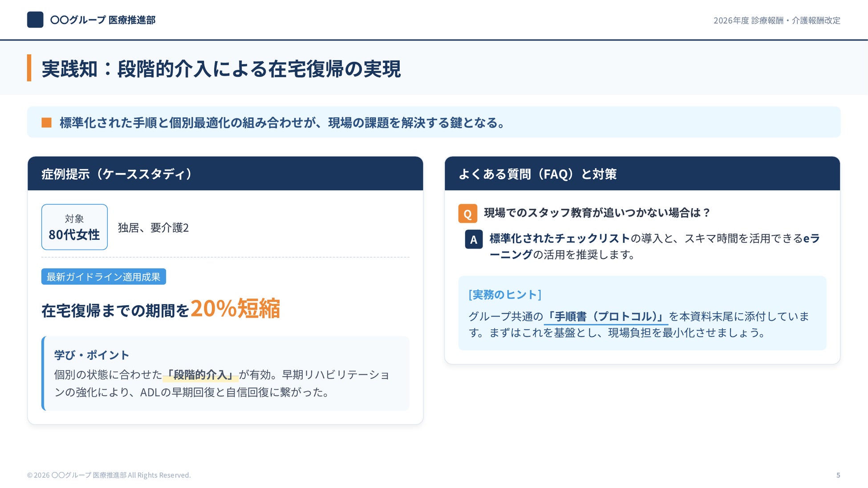Click the orange square bullet in summary banner
This screenshot has height=488, width=868.
point(47,122)
